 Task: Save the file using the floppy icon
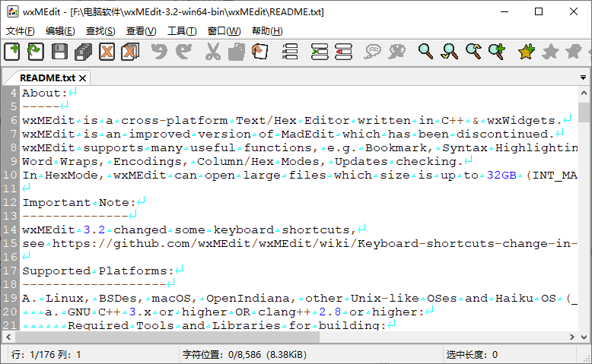tap(59, 52)
